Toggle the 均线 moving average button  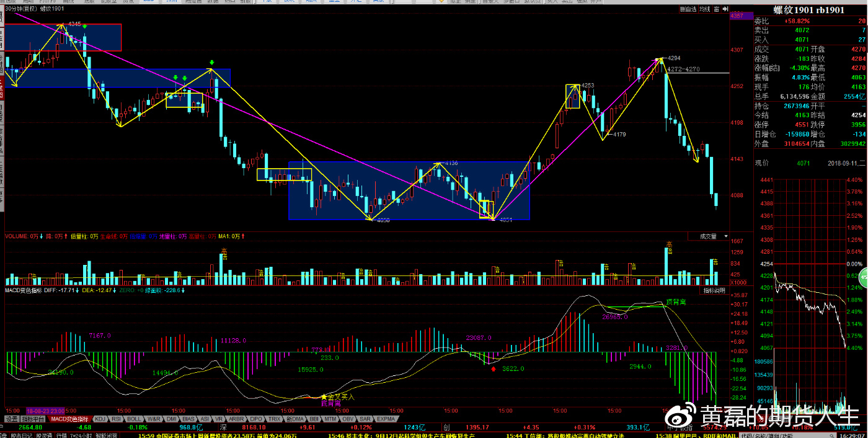[x=704, y=9]
